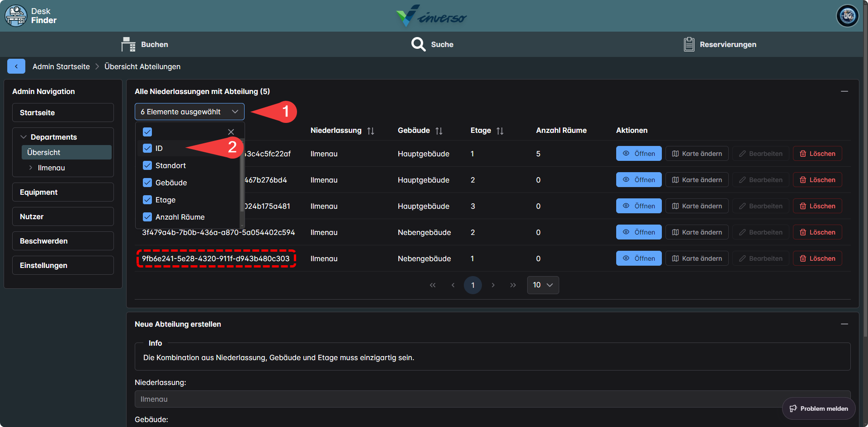Open the Buchen tab
The width and height of the screenshot is (868, 427).
click(x=145, y=44)
